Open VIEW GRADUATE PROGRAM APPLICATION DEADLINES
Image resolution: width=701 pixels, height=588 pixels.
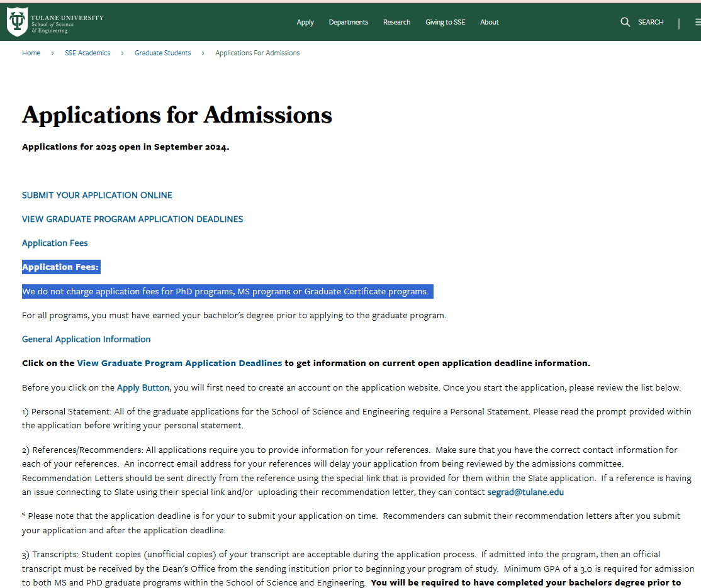pyautogui.click(x=132, y=219)
